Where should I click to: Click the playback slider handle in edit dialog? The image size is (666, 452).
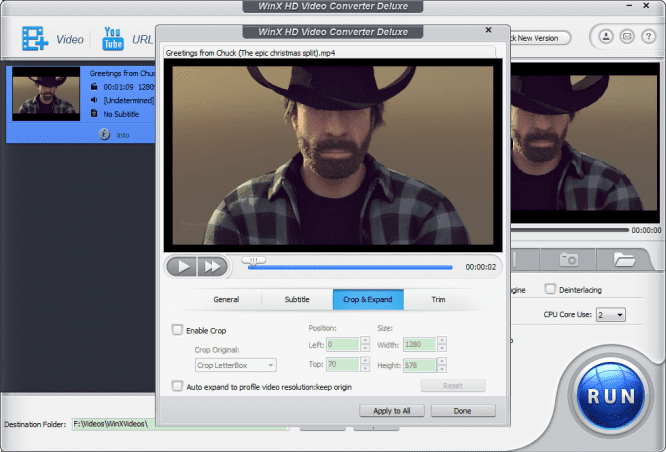tap(254, 261)
